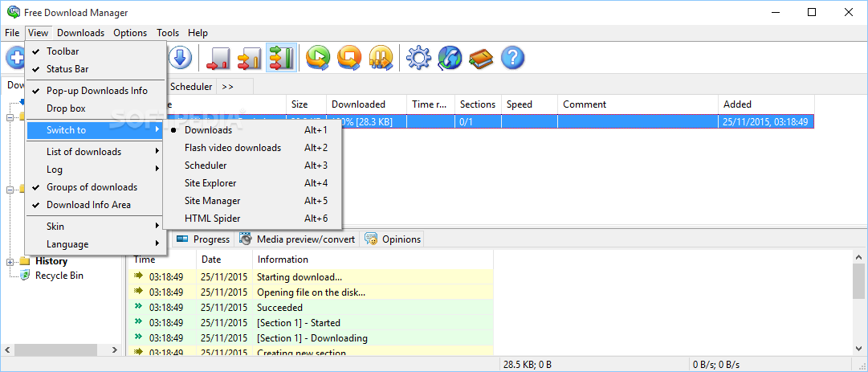The width and height of the screenshot is (868, 372).
Task: Click the green start all downloads icon
Action: click(x=318, y=58)
